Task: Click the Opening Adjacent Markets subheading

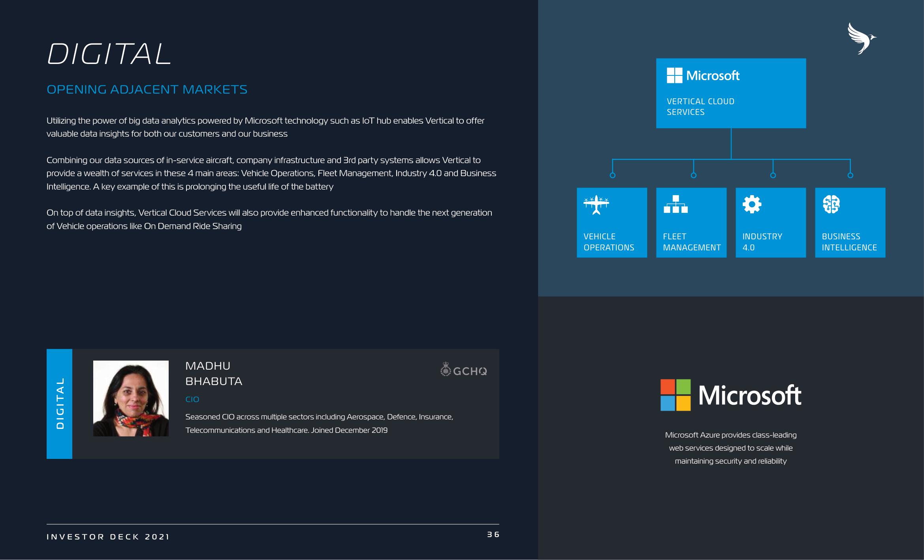Action: click(x=147, y=89)
